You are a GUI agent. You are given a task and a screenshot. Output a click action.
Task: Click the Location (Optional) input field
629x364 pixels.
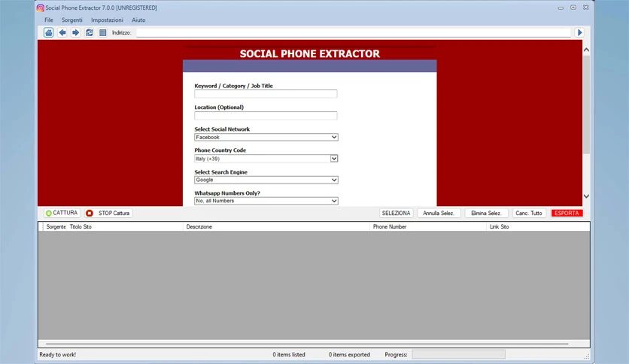(266, 116)
